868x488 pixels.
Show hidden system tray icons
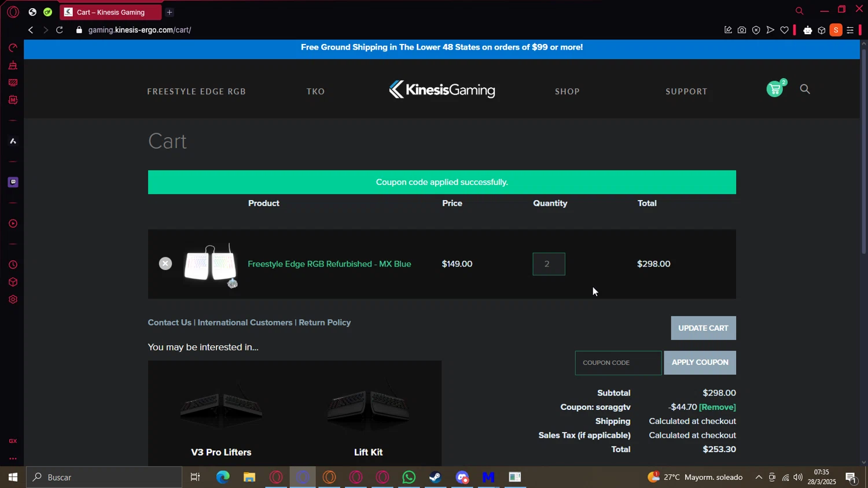(x=759, y=477)
